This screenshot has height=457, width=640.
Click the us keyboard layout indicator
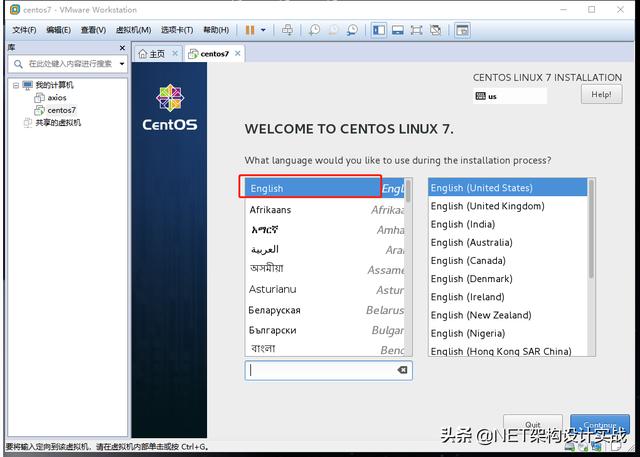pos(509,96)
